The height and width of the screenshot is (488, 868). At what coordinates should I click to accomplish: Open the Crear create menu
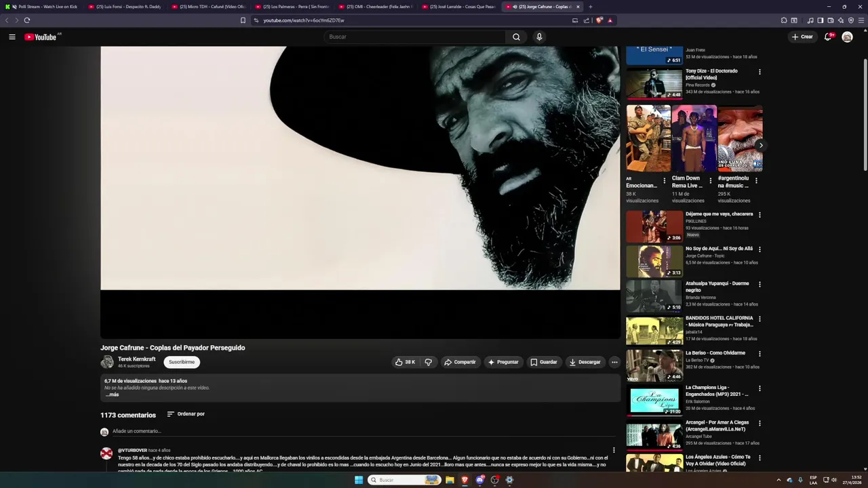[x=802, y=37]
